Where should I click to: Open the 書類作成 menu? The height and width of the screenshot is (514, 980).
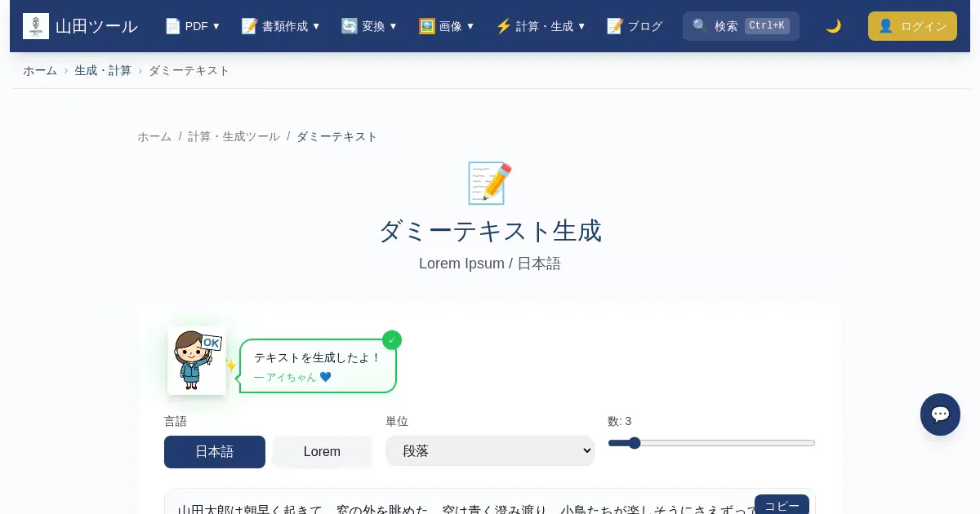click(281, 26)
